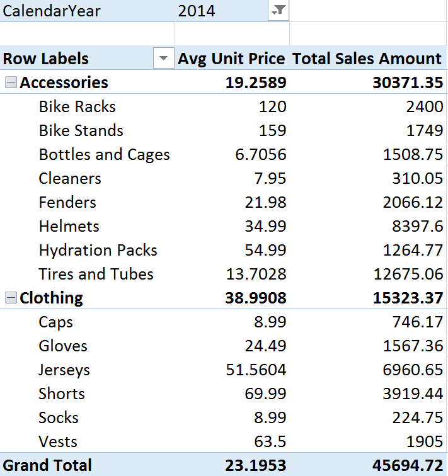Screen dimensions: 448x476
Task: Select the Bottles and Cages row label
Action: pos(104,155)
